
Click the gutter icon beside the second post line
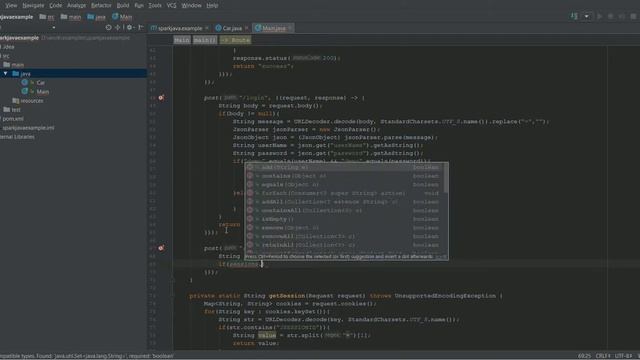coord(161,248)
